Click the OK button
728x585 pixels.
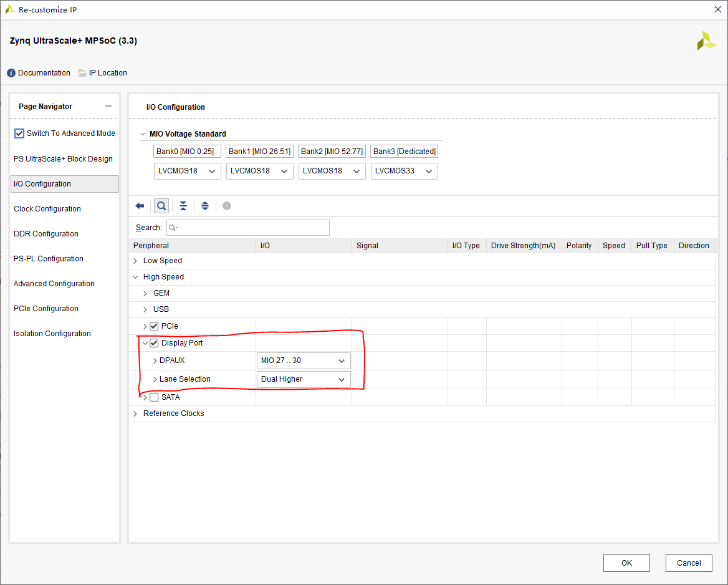coord(626,563)
